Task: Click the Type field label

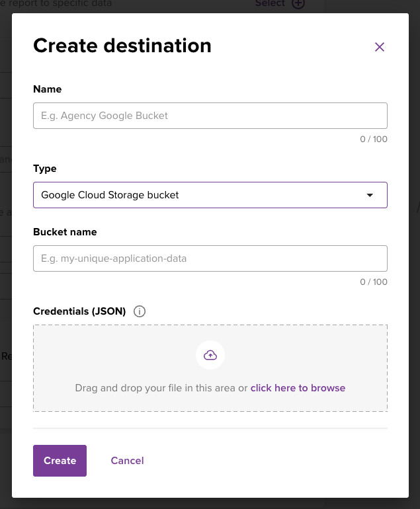Action: pyautogui.click(x=45, y=169)
